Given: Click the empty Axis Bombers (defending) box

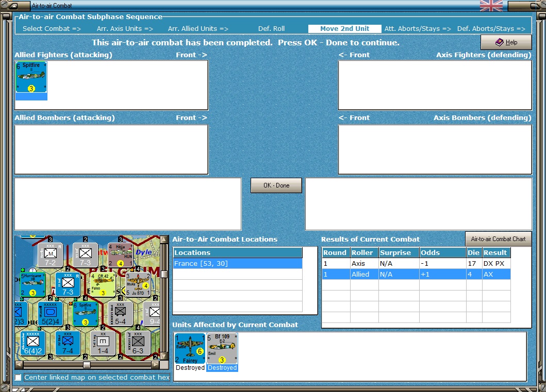Looking at the screenshot, I should click(x=435, y=149).
